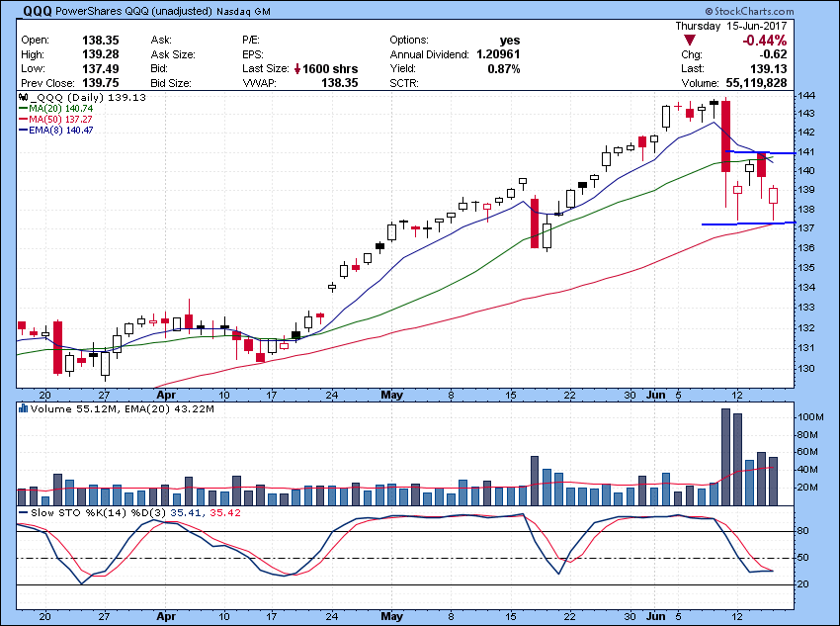The height and width of the screenshot is (626, 840).
Task: Open the StockCharts.com copyright link
Action: 749,11
